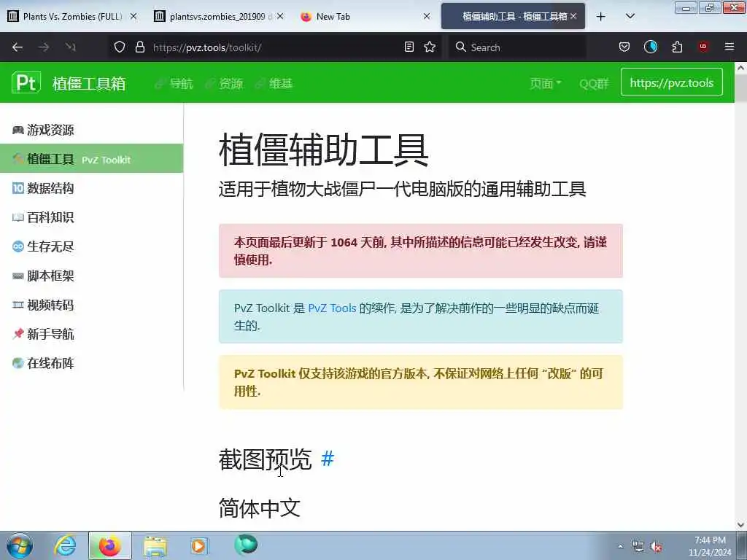Click the uBlock Origin red shield icon
The height and width of the screenshot is (560, 747).
tap(703, 47)
